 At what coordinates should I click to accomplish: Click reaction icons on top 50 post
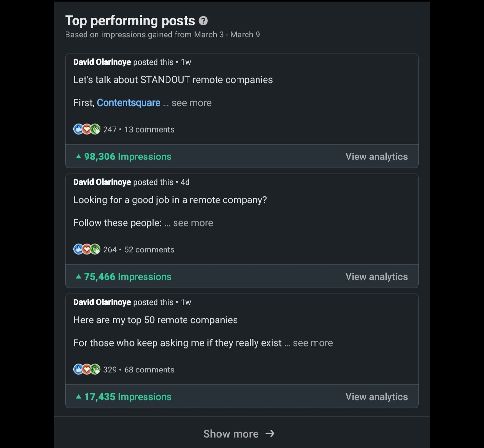tap(87, 369)
